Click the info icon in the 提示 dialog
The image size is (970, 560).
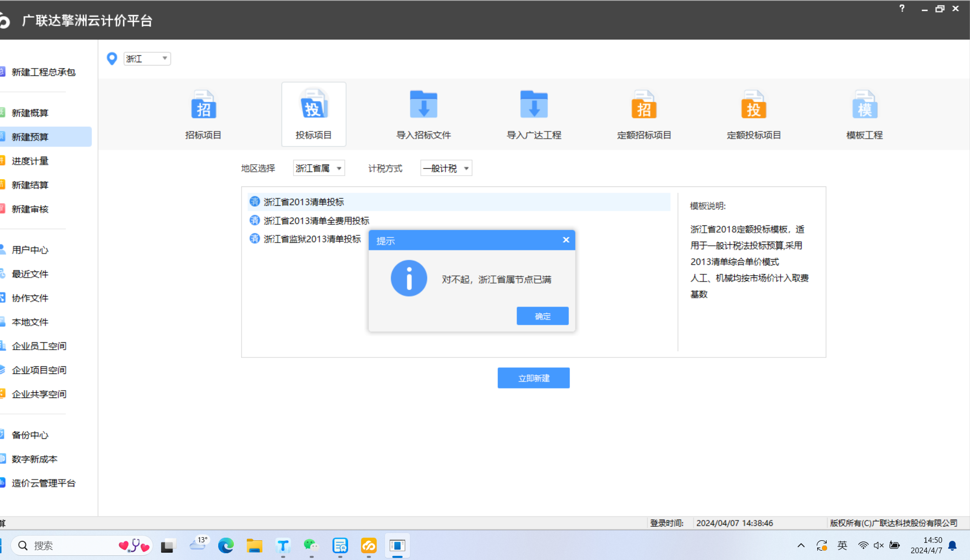point(409,278)
